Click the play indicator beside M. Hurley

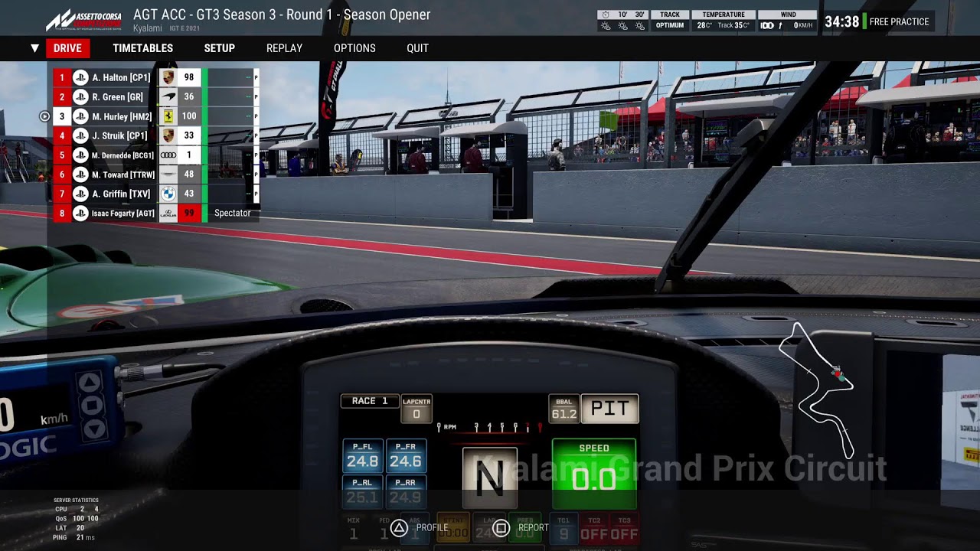(44, 116)
